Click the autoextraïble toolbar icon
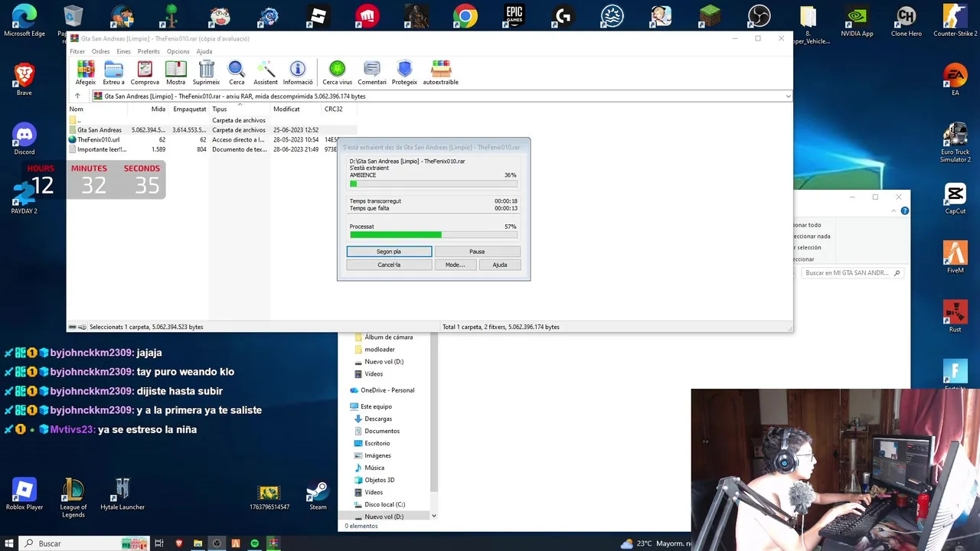The height and width of the screenshot is (551, 980). [x=441, y=73]
